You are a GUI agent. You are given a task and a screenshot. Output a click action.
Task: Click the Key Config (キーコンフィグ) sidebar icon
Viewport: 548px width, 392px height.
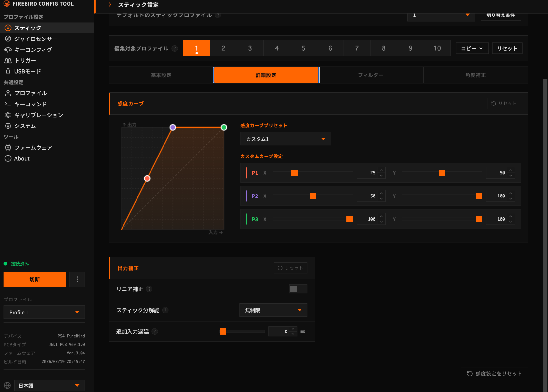click(8, 50)
